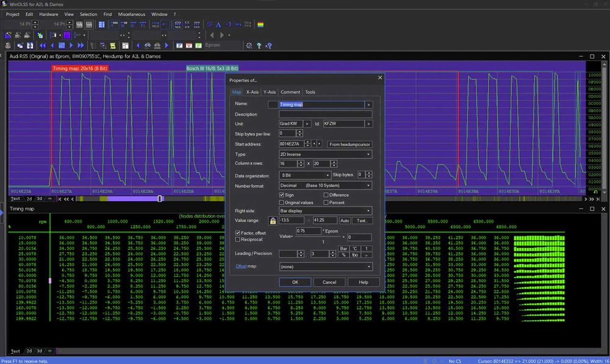Click the blue bar chart icon in second toolbar row

tap(8, 35)
